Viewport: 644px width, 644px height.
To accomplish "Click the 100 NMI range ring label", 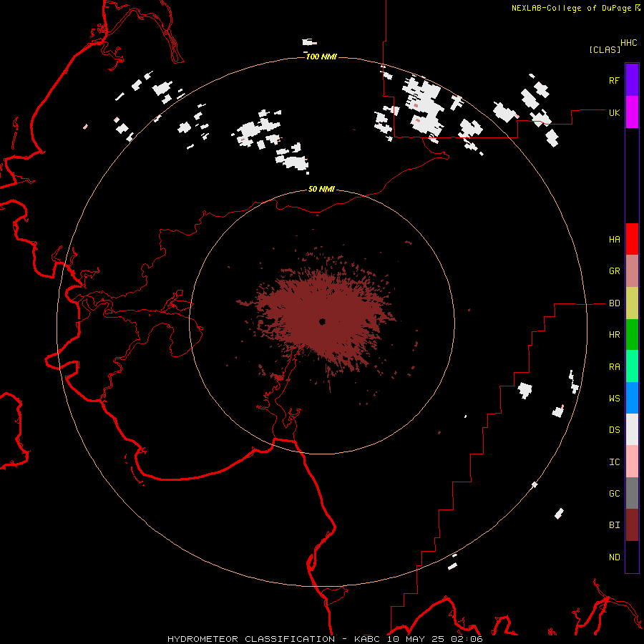I will tap(321, 57).
